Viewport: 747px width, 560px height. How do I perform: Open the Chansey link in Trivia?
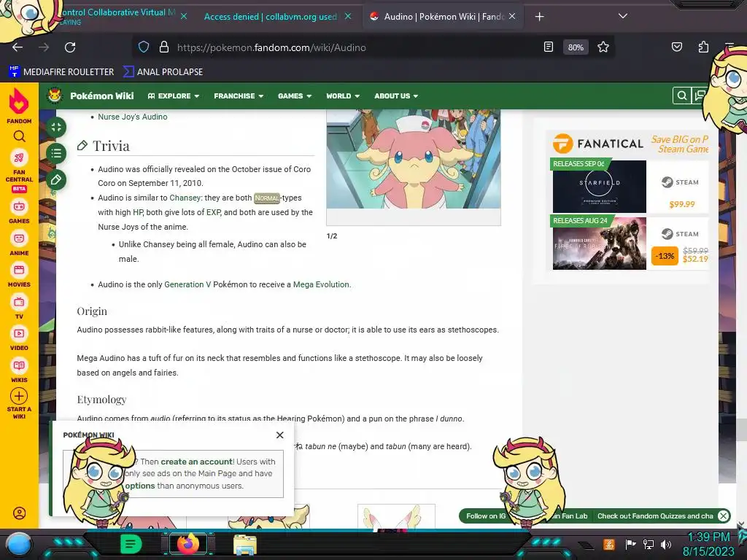pos(185,198)
